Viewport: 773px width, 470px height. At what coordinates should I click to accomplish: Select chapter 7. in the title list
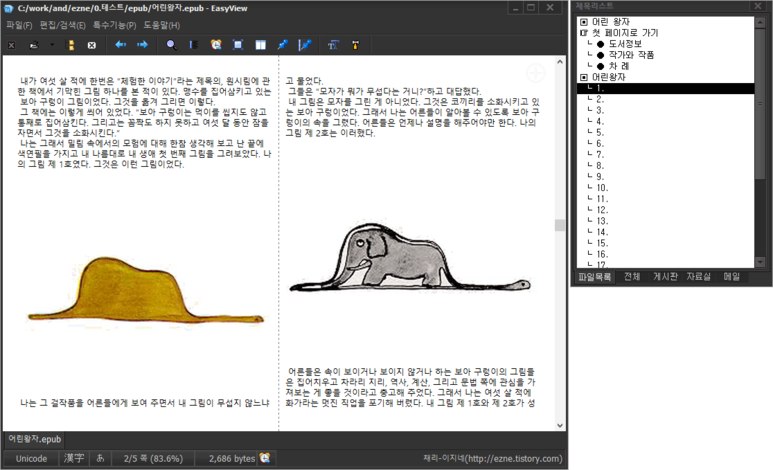point(600,155)
